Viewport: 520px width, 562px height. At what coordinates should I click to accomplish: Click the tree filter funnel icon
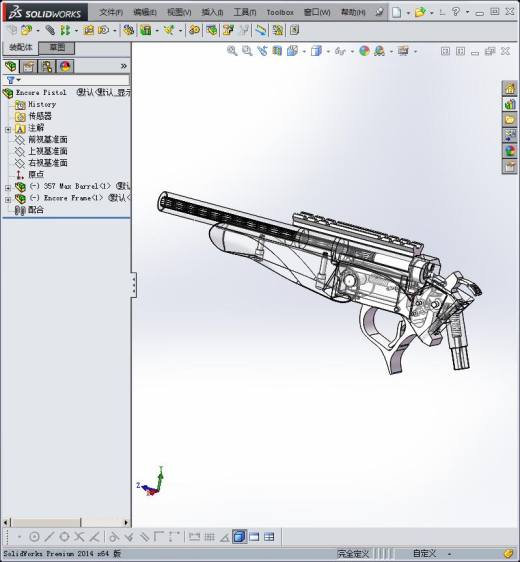[x=11, y=80]
